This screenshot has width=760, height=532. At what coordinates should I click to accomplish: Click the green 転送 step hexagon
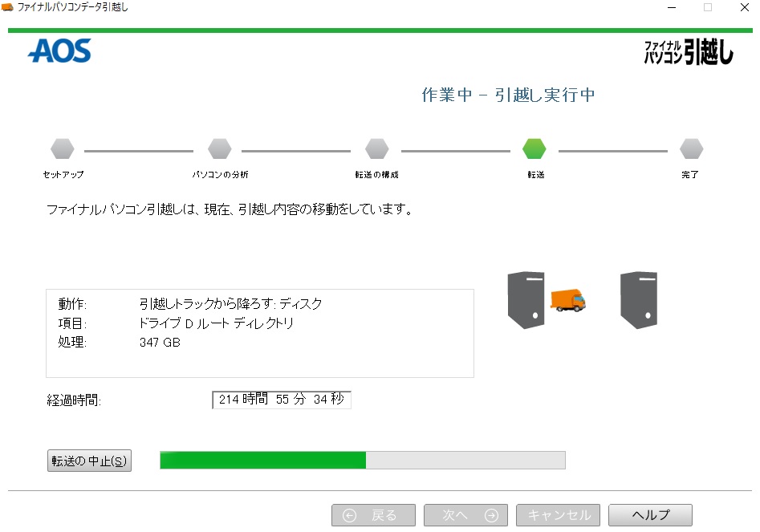click(534, 148)
